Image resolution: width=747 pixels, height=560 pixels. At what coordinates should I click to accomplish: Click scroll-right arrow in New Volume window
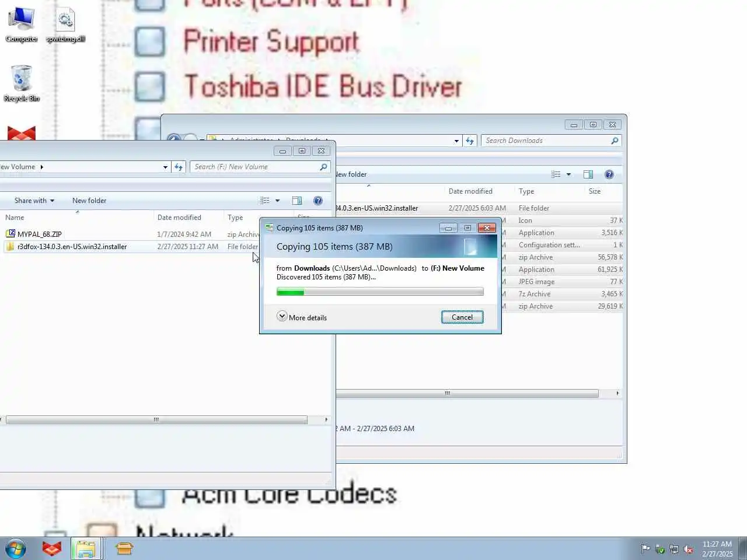pyautogui.click(x=326, y=420)
